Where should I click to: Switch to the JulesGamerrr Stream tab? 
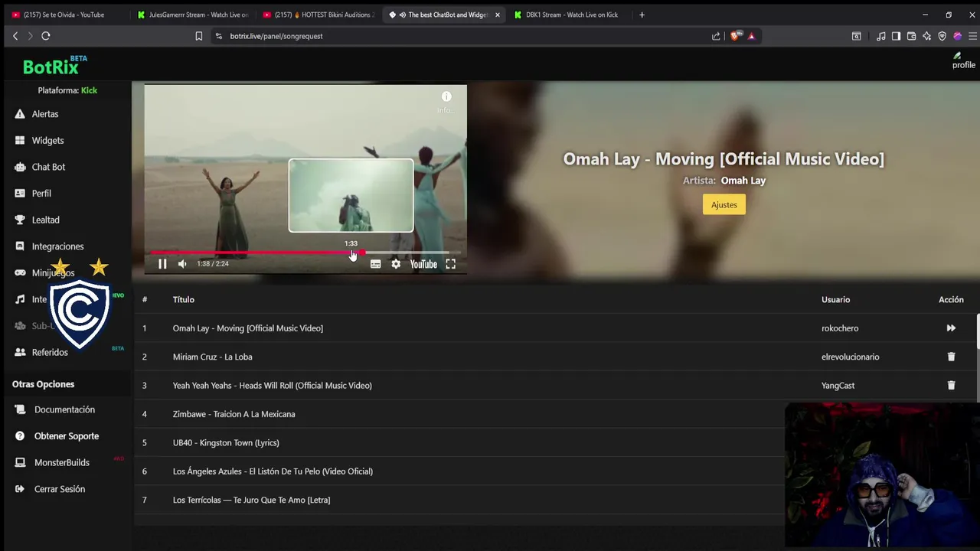coord(191,15)
